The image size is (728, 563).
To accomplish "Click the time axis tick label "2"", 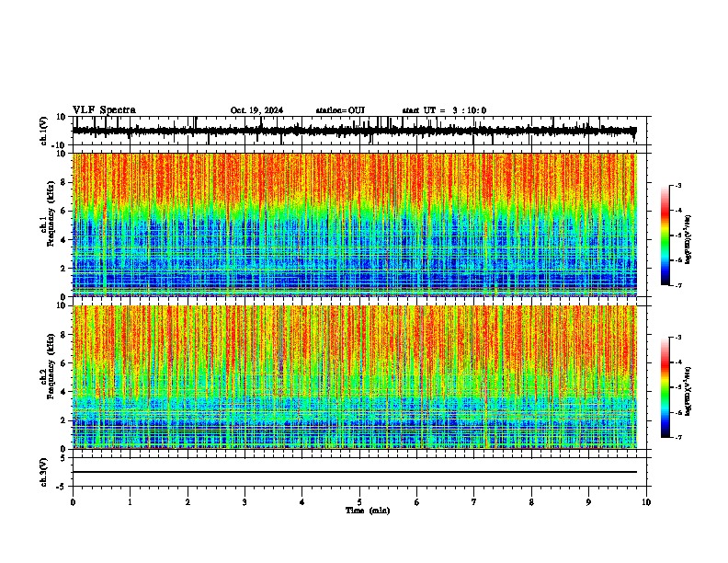I will tap(188, 502).
